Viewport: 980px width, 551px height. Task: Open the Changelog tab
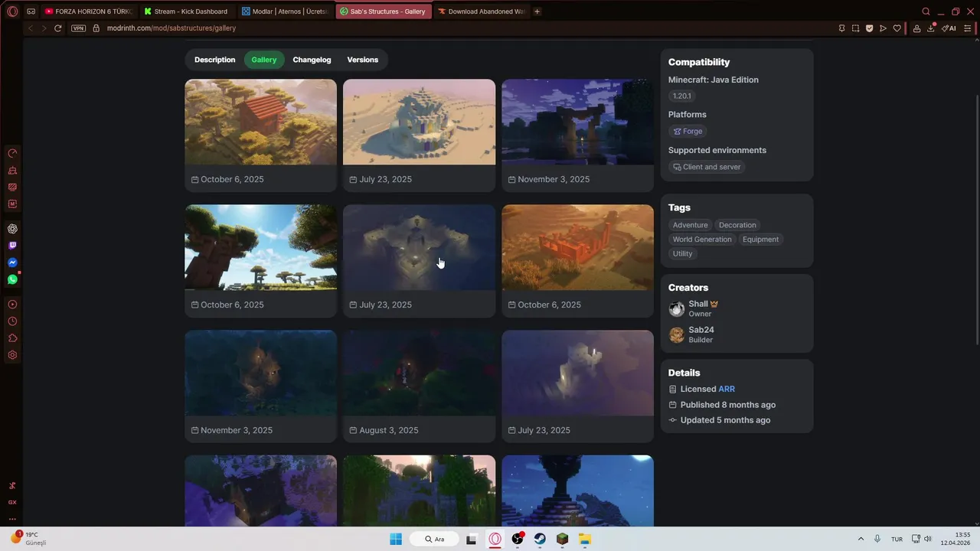[312, 60]
